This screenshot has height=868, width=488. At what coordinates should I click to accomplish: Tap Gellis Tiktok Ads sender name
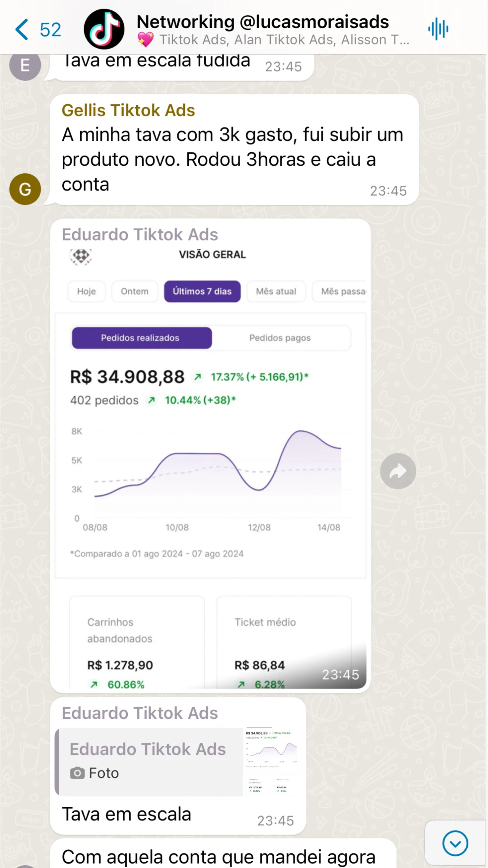(128, 111)
